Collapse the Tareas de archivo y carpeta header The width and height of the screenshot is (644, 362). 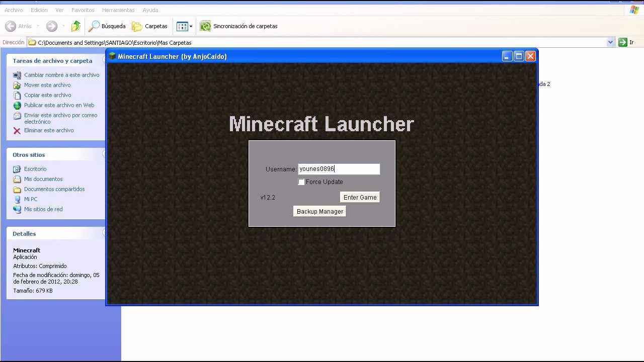coord(56,60)
